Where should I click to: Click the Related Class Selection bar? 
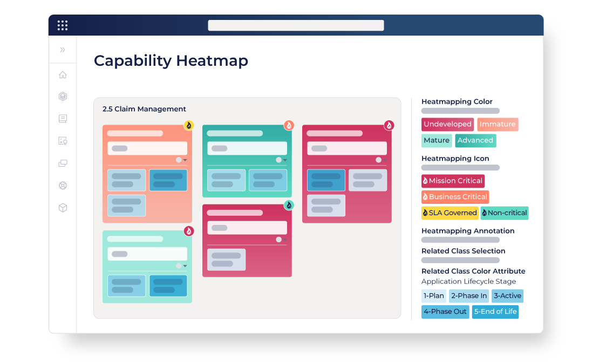click(460, 260)
